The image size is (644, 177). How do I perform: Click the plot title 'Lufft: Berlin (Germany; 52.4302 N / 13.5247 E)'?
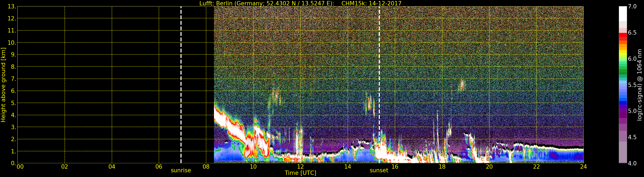coord(267,3)
